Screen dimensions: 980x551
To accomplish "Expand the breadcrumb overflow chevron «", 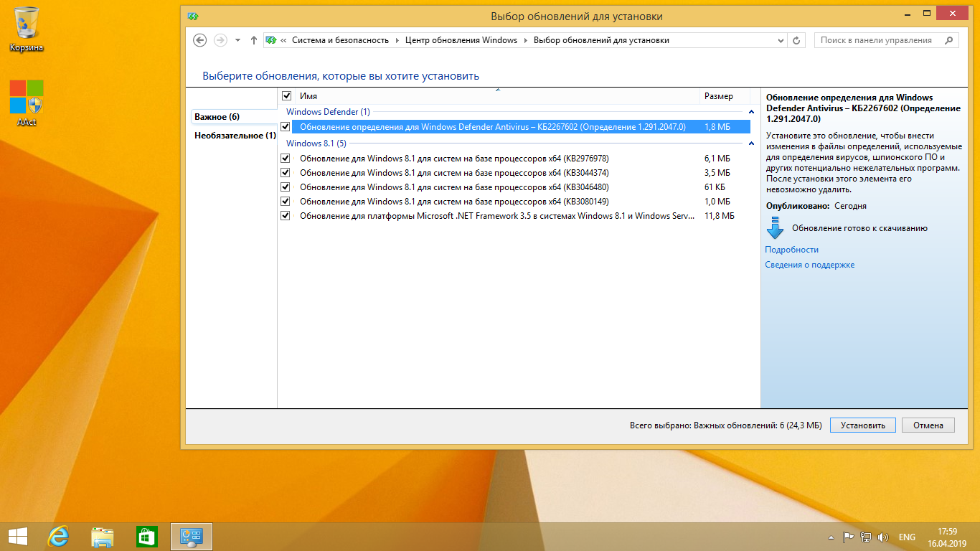I will tap(284, 40).
